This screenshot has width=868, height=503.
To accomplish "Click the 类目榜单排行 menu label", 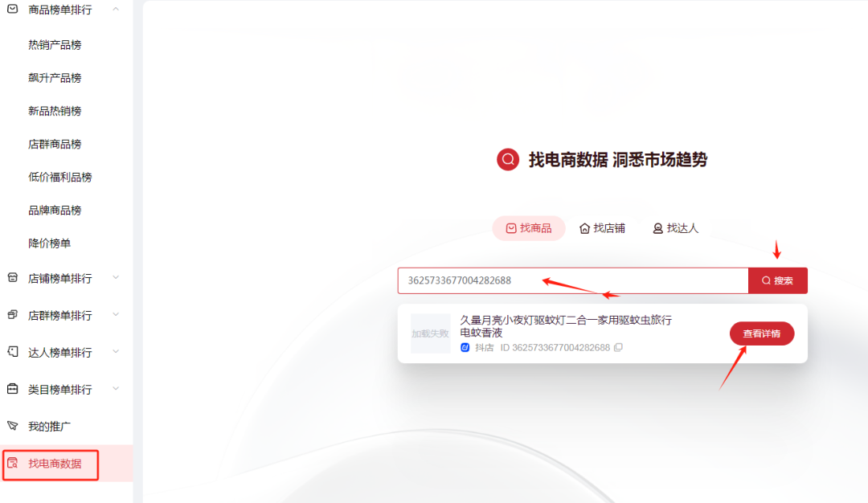I will [x=59, y=390].
